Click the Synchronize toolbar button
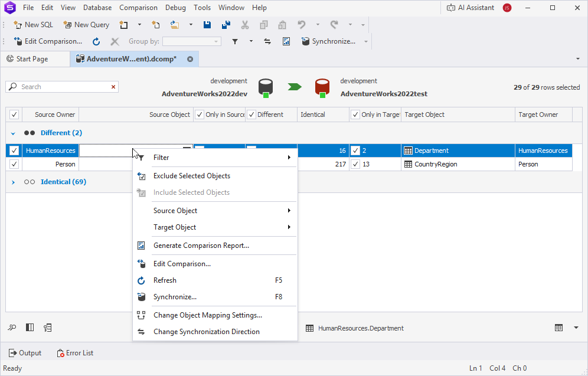Image resolution: width=588 pixels, height=376 pixels. [x=328, y=41]
